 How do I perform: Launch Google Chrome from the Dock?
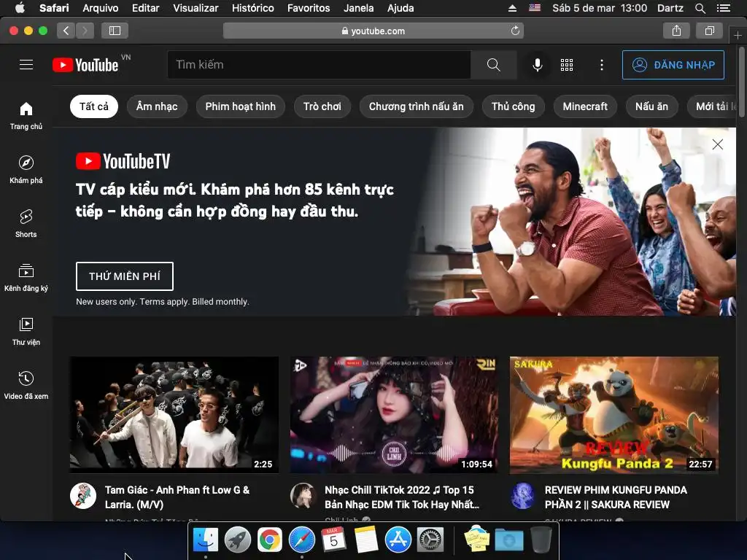[270, 540]
